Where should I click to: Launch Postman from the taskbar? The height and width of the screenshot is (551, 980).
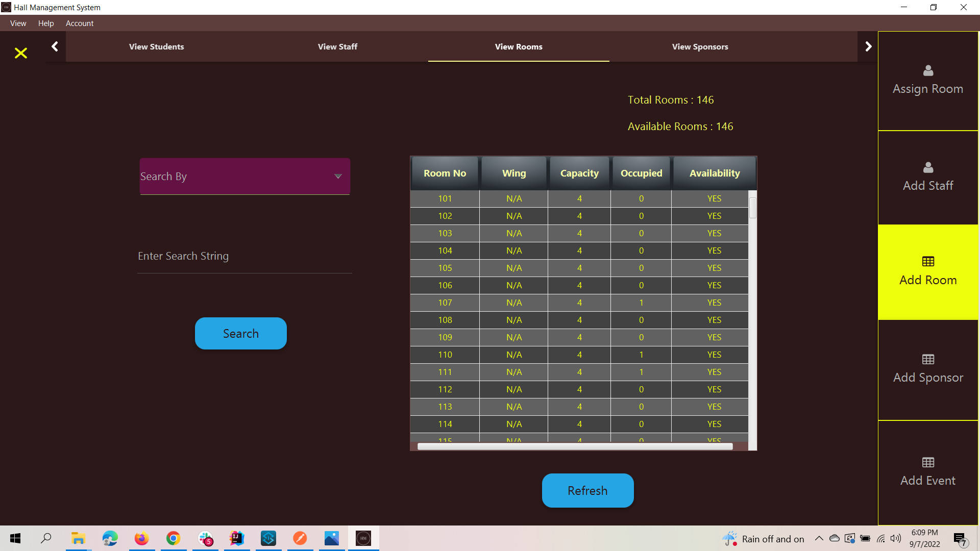[300, 538]
